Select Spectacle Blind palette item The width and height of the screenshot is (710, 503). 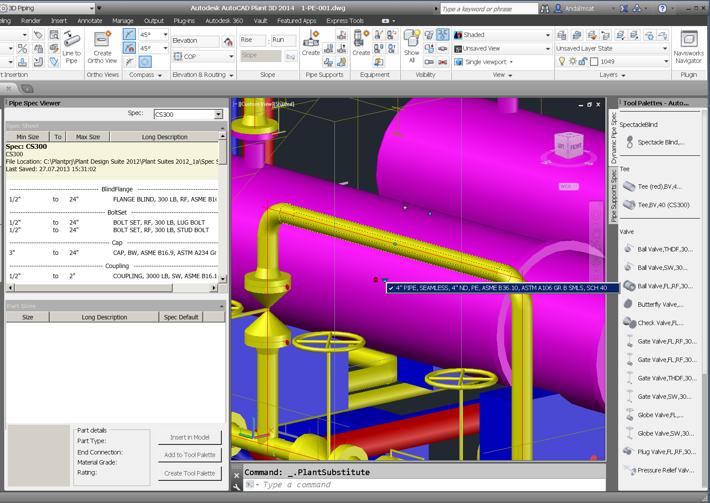coord(656,142)
